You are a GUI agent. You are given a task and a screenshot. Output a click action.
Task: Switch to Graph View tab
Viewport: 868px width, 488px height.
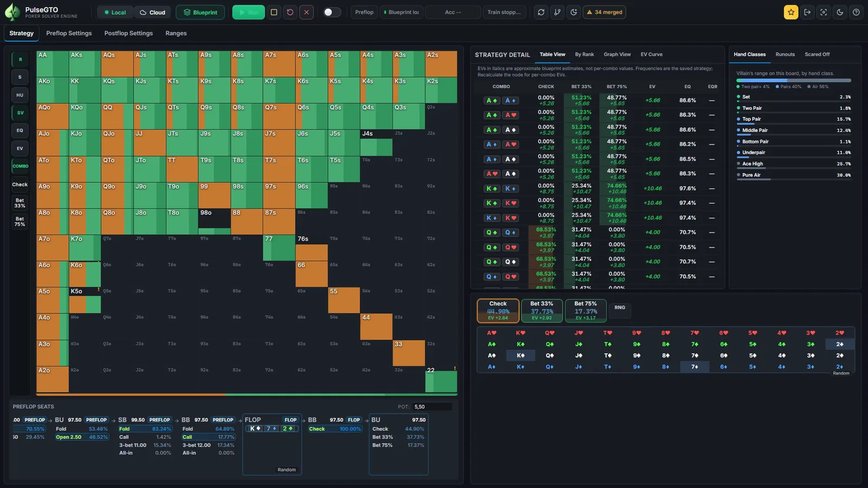pos(617,54)
